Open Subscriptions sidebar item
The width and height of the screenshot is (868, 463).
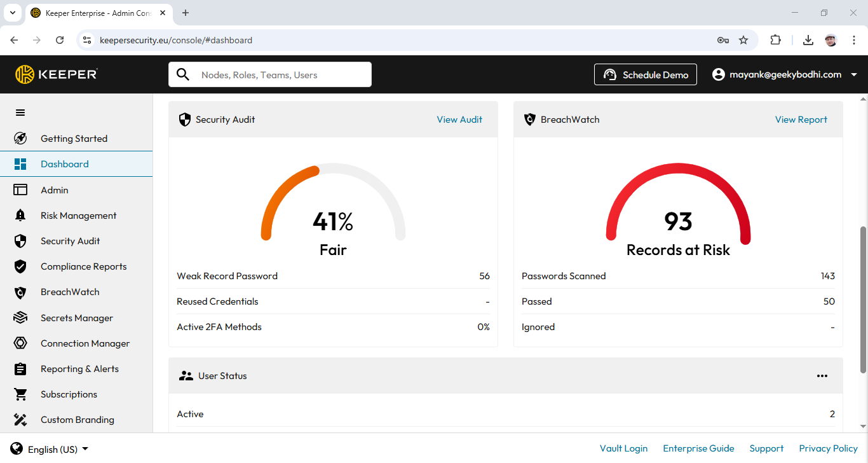(76, 394)
